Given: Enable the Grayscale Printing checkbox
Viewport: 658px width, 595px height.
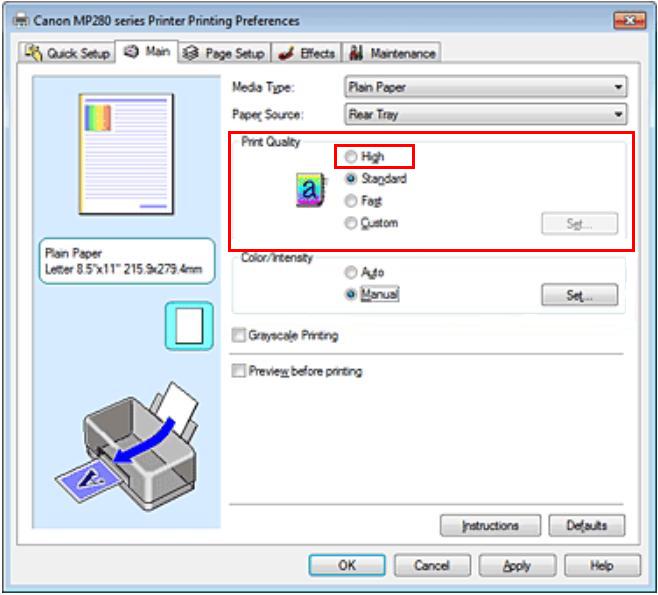Looking at the screenshot, I should 239,335.
